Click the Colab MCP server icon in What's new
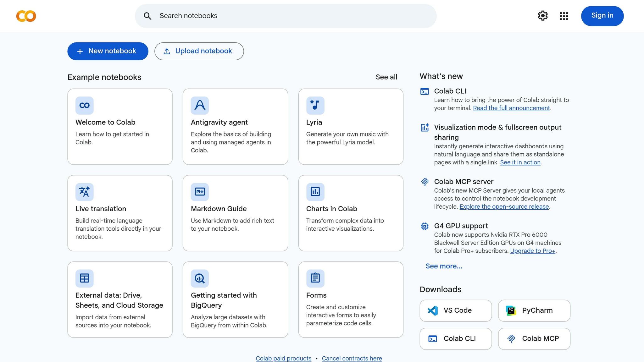The height and width of the screenshot is (362, 644). click(x=425, y=182)
